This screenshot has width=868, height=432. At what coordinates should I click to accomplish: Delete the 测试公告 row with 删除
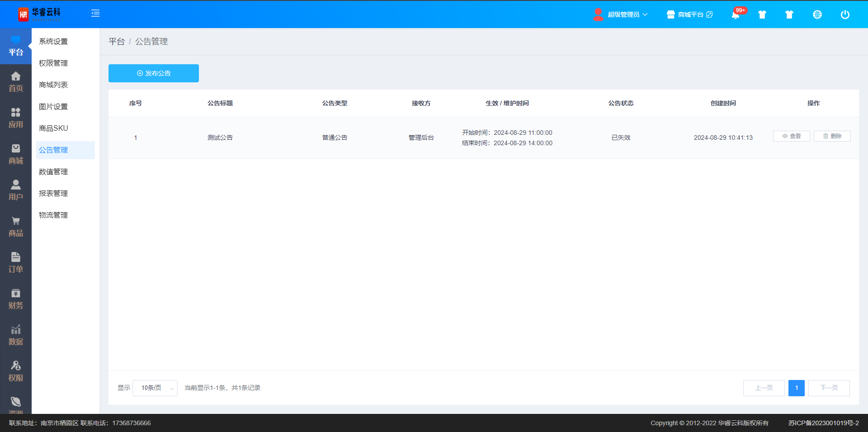click(832, 136)
